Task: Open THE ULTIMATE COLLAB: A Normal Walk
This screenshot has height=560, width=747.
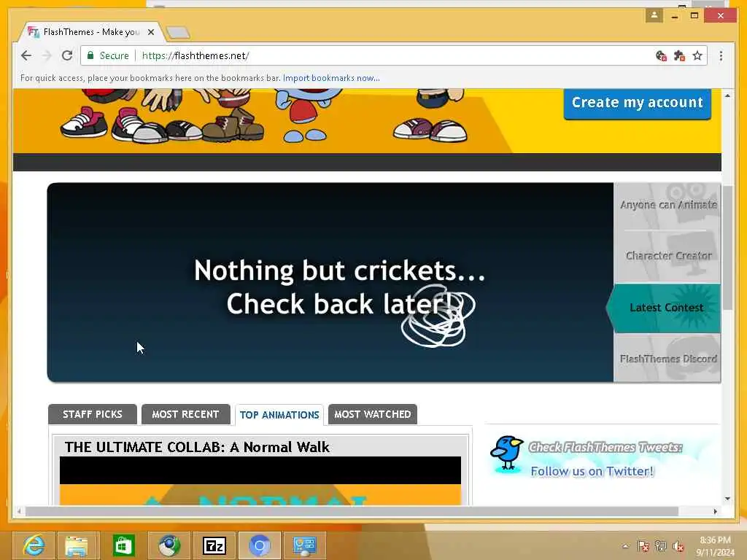Action: (x=197, y=447)
